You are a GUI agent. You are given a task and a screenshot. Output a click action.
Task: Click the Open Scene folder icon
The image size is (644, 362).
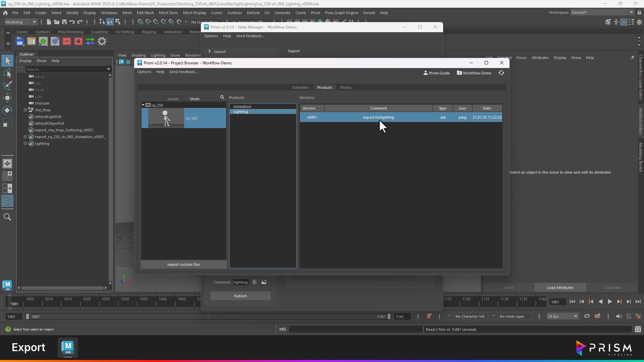click(57, 22)
